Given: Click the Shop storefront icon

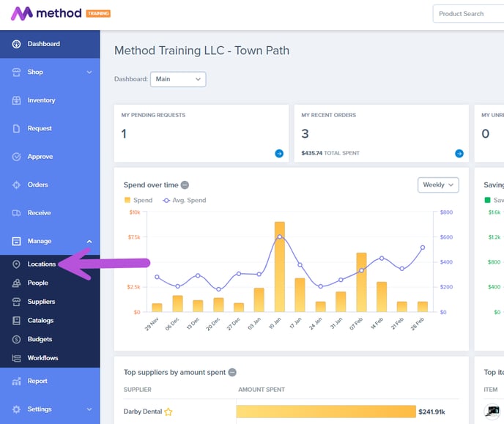Looking at the screenshot, I should 16,72.
